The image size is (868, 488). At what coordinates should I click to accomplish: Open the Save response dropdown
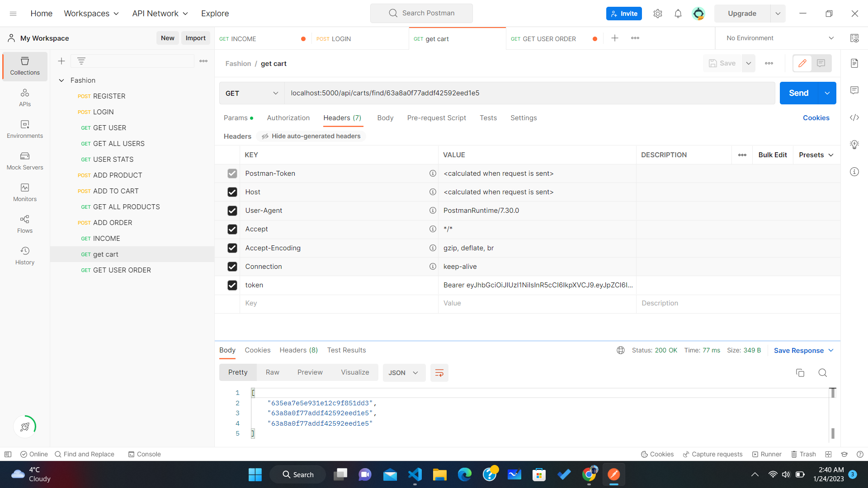click(x=831, y=350)
